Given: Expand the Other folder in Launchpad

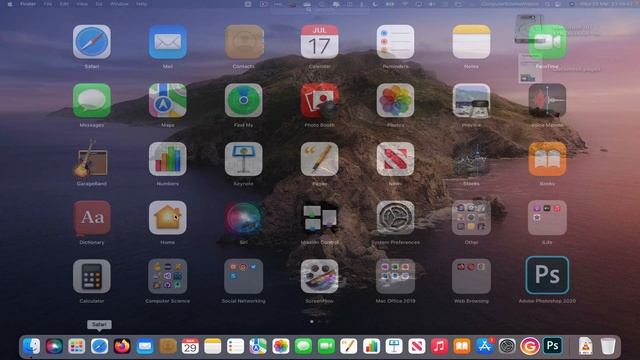Looking at the screenshot, I should 471,218.
